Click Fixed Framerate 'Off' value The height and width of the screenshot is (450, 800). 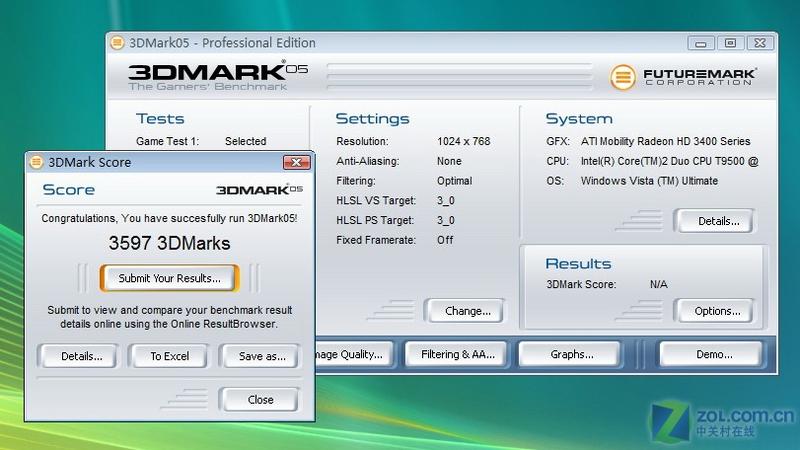[x=445, y=240]
